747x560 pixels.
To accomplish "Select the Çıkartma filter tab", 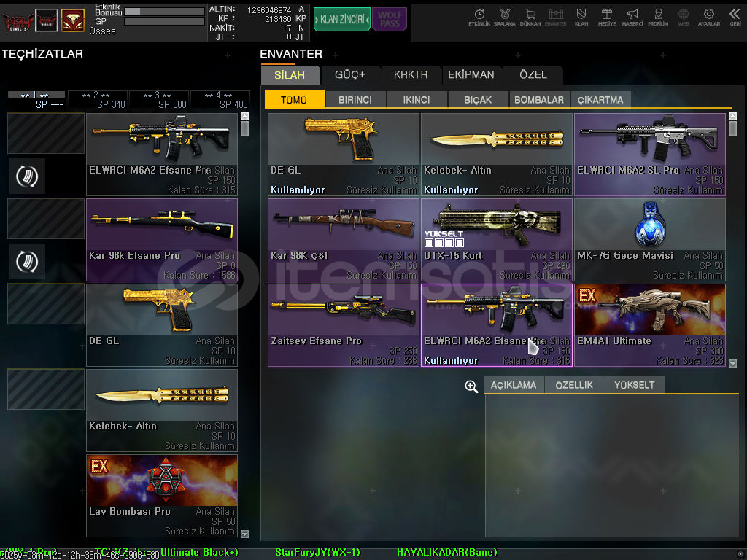I will point(600,99).
